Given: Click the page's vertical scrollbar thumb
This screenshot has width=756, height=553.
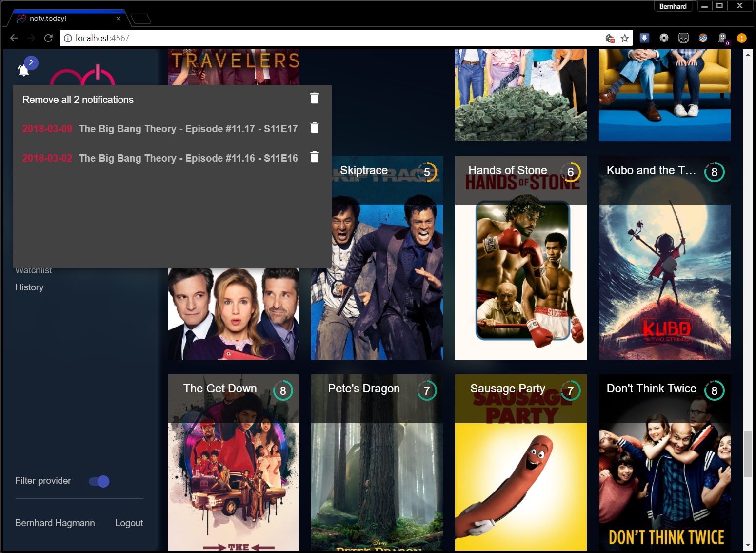Looking at the screenshot, I should coord(748,454).
